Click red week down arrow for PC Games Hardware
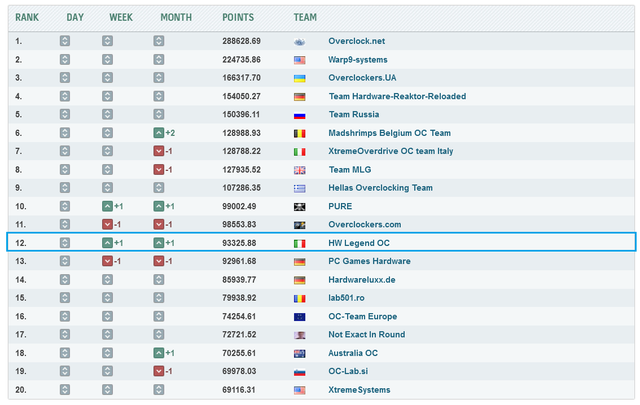 107,261
